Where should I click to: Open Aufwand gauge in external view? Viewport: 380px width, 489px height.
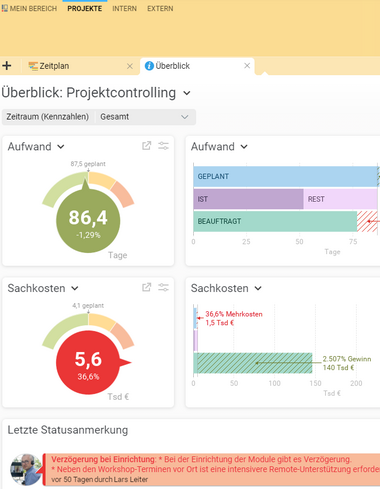pos(147,146)
